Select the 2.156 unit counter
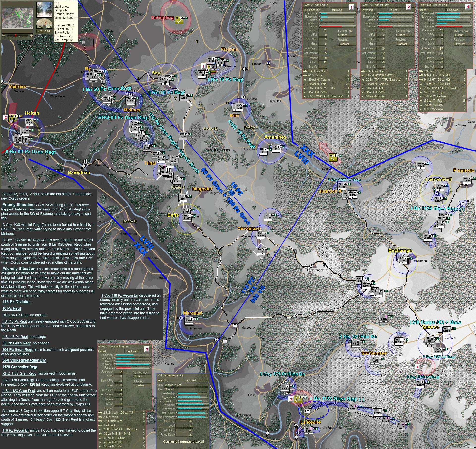476x449 pixels. [184, 98]
